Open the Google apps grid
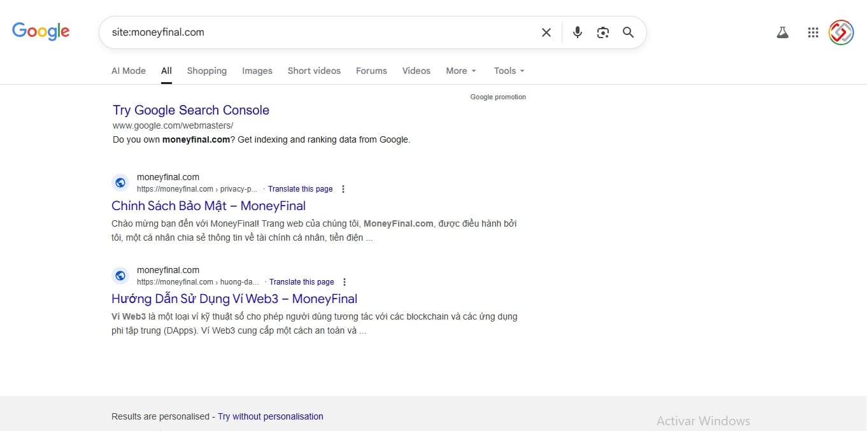The width and height of the screenshot is (868, 431). [x=813, y=32]
